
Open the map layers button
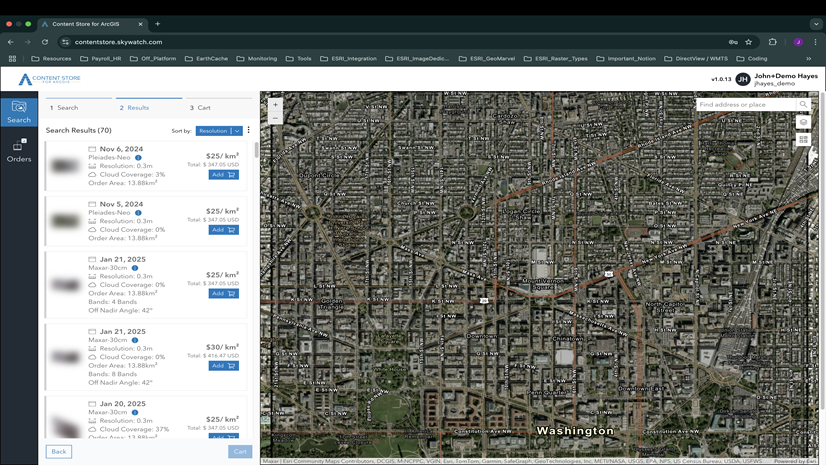click(803, 122)
